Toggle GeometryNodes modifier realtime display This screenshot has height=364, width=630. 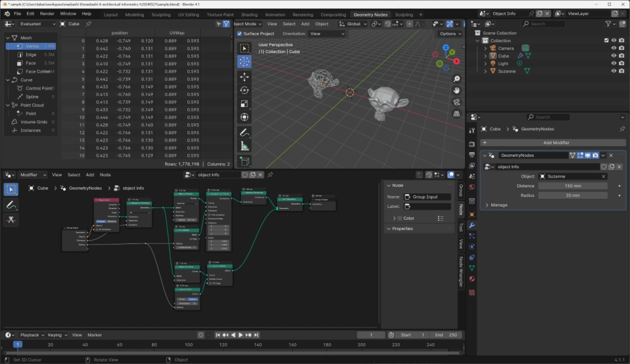point(588,155)
